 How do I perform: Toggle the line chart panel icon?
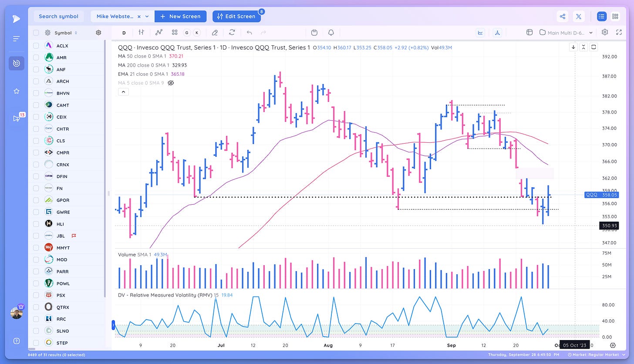point(481,32)
